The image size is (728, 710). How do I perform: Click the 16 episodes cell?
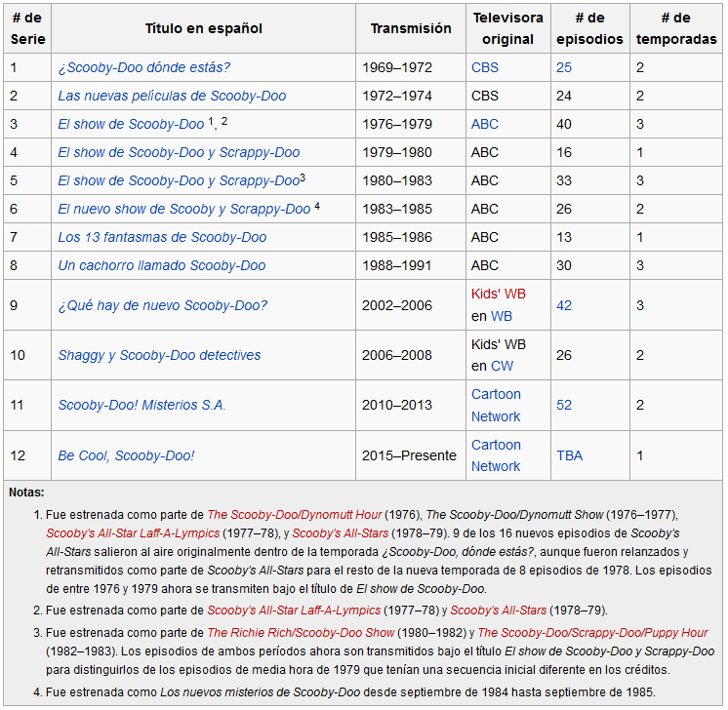(590, 153)
